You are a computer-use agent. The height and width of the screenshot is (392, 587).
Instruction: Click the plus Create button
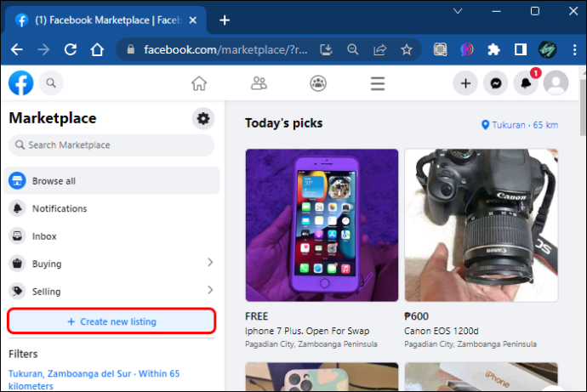(x=465, y=83)
